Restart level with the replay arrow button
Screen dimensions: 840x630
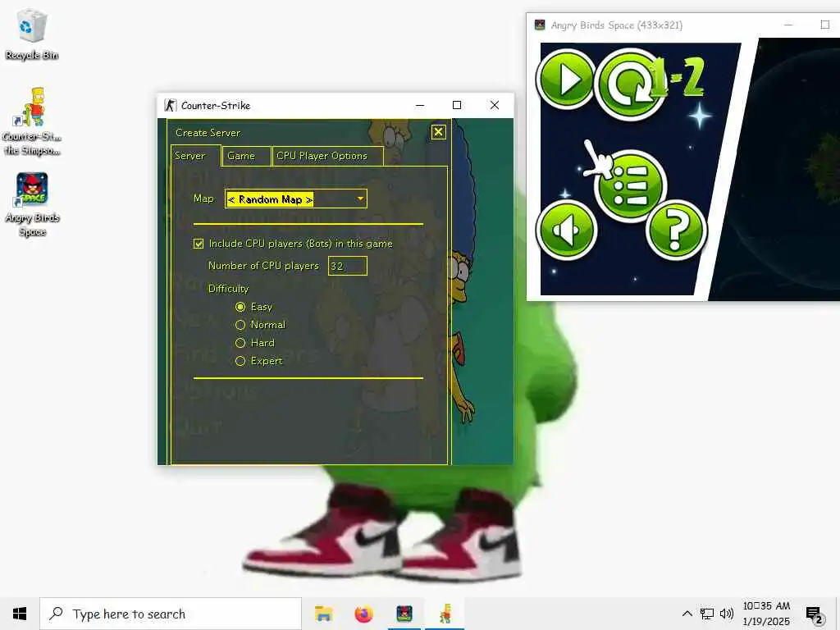(631, 84)
